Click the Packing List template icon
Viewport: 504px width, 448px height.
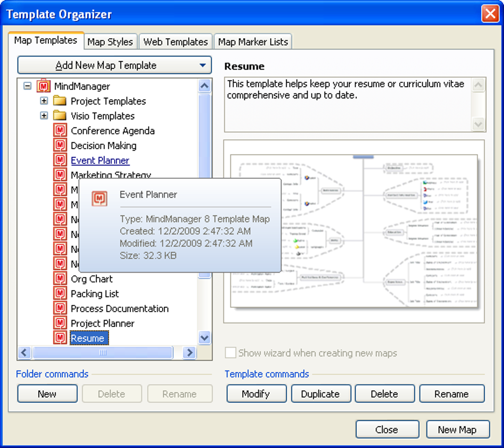click(x=60, y=293)
